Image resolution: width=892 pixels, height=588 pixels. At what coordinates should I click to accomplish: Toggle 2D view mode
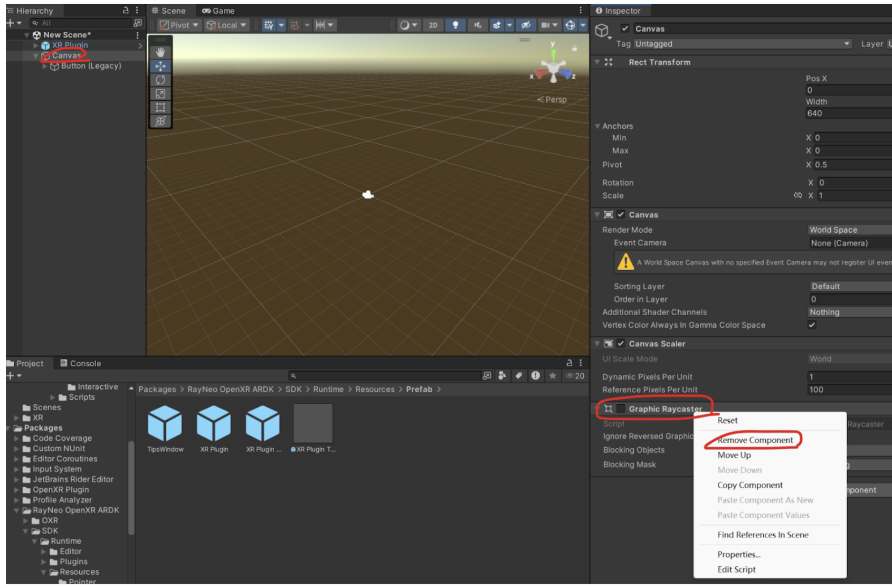433,25
